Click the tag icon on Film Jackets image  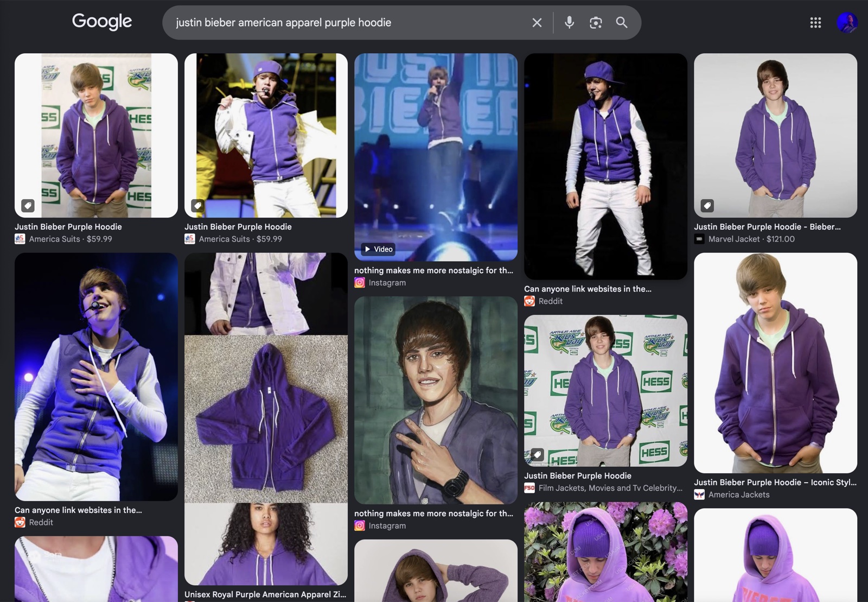[537, 454]
